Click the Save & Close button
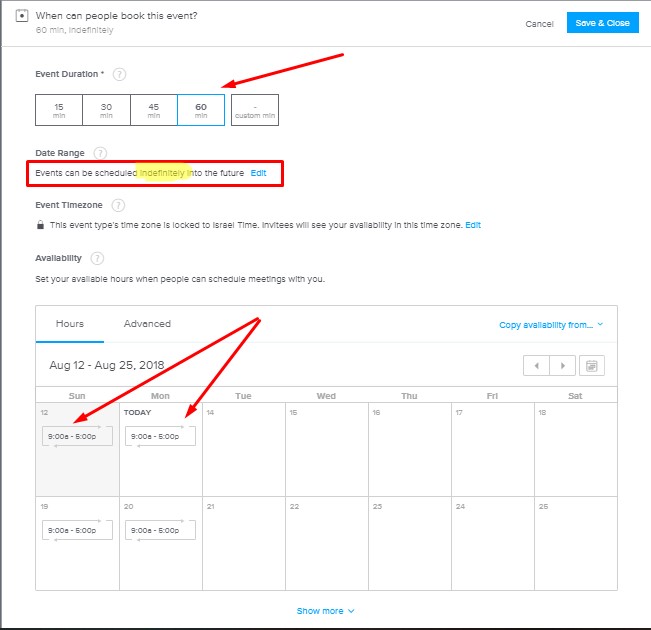This screenshot has height=630, width=651. pos(602,23)
